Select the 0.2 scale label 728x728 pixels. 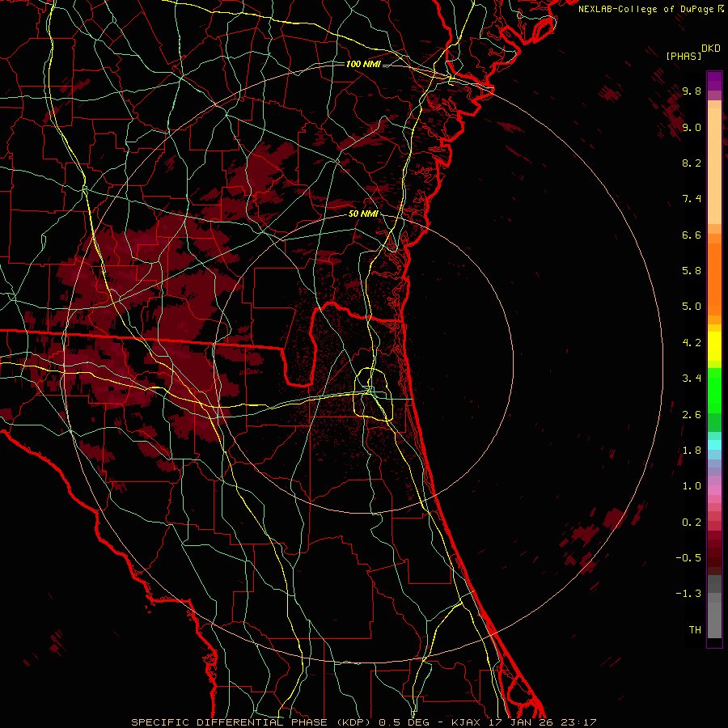[x=692, y=523]
